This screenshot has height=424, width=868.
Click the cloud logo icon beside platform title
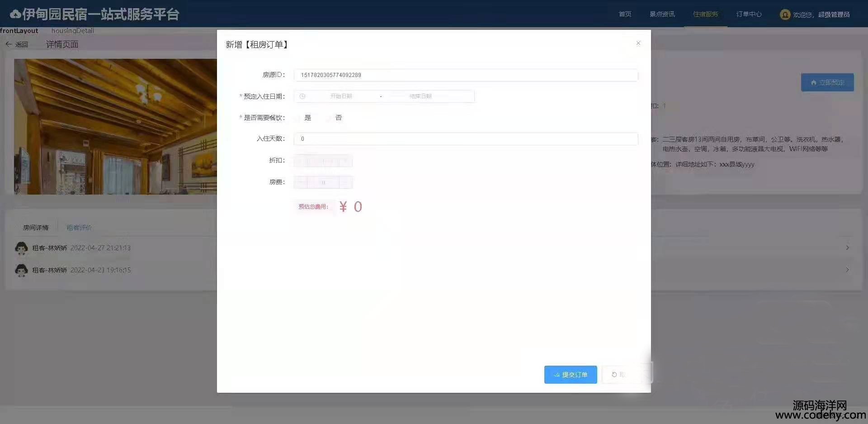pos(15,14)
